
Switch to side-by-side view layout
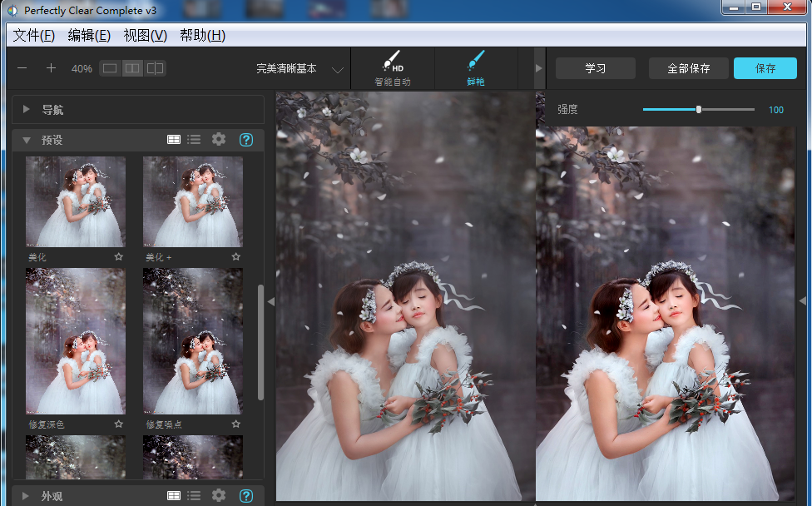click(132, 68)
